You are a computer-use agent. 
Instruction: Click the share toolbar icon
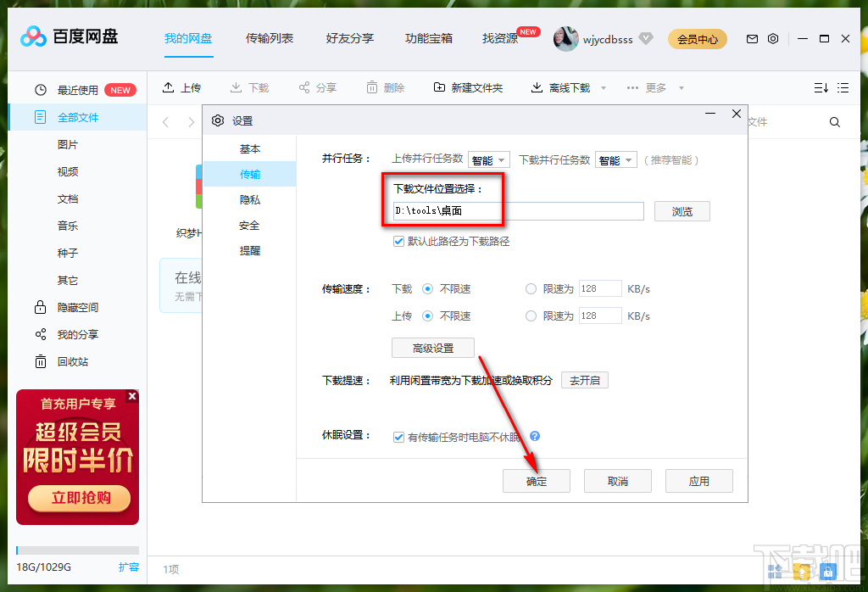(304, 87)
